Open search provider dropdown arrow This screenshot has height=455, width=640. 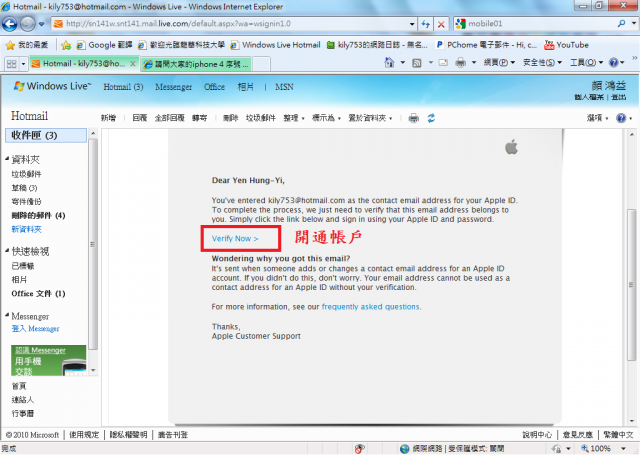coord(634,24)
